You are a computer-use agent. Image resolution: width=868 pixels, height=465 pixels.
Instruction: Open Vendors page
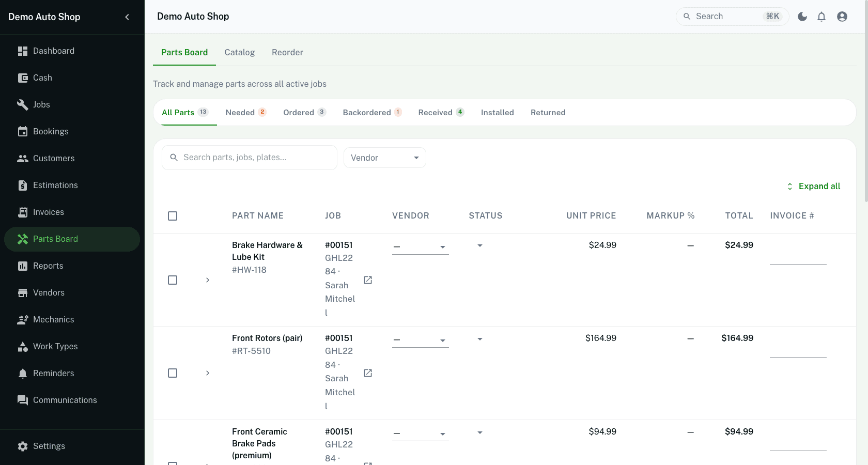coord(72,292)
